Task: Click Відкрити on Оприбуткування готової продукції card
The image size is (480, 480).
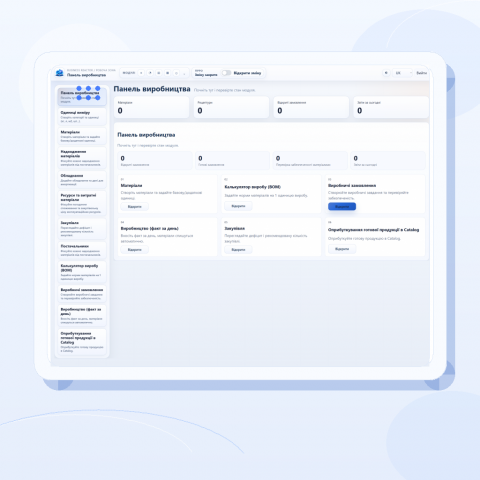Action: [x=342, y=249]
